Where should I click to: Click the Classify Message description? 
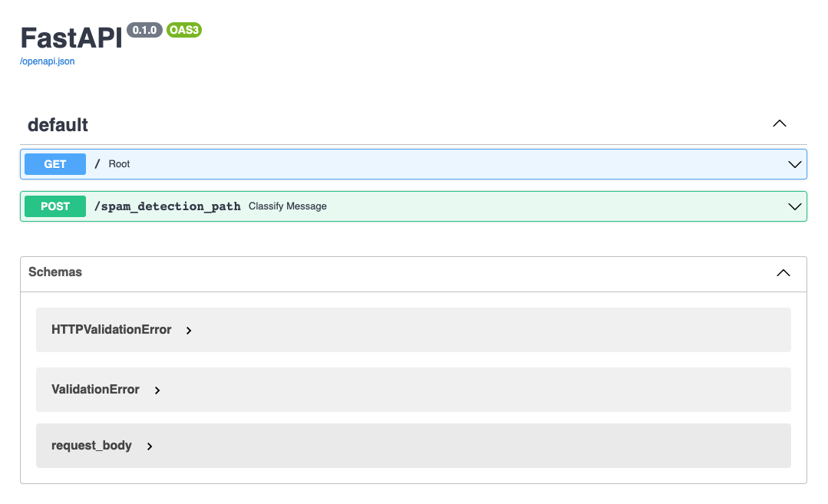coord(288,206)
